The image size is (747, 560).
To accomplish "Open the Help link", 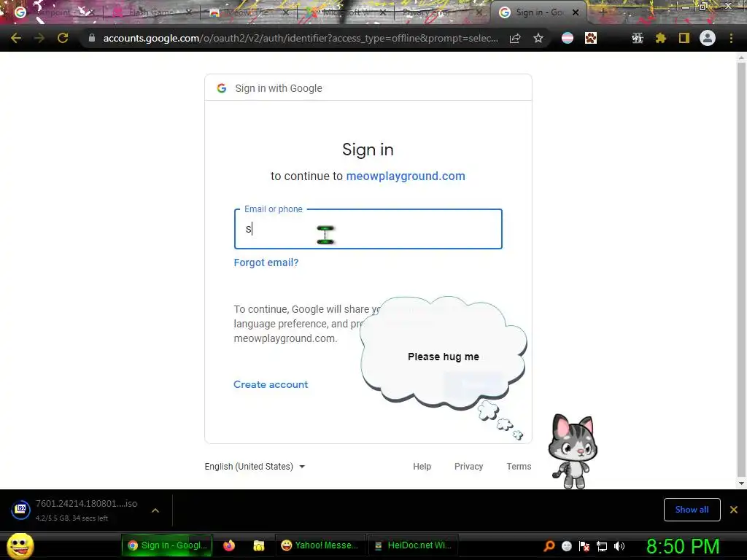I will tap(422, 467).
